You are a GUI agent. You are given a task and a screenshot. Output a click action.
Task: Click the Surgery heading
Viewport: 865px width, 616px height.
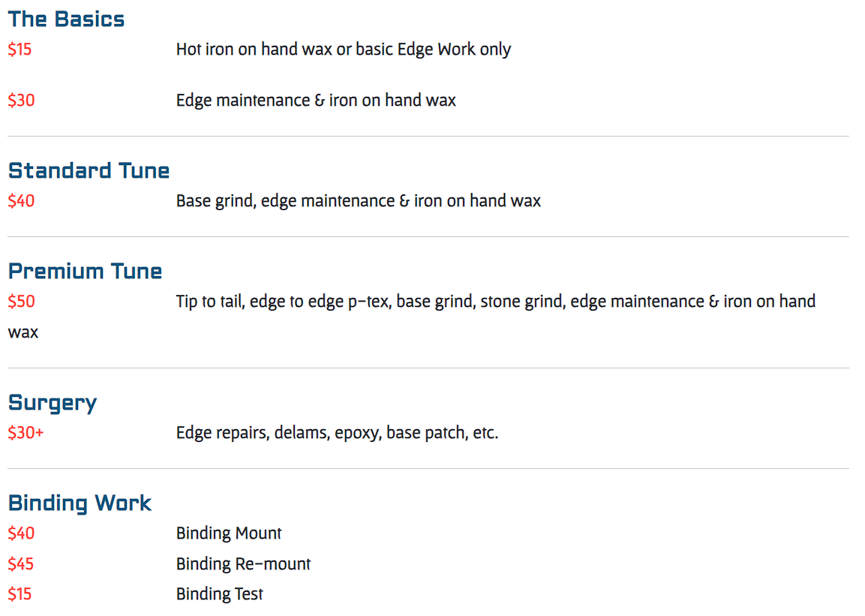pyautogui.click(x=53, y=403)
